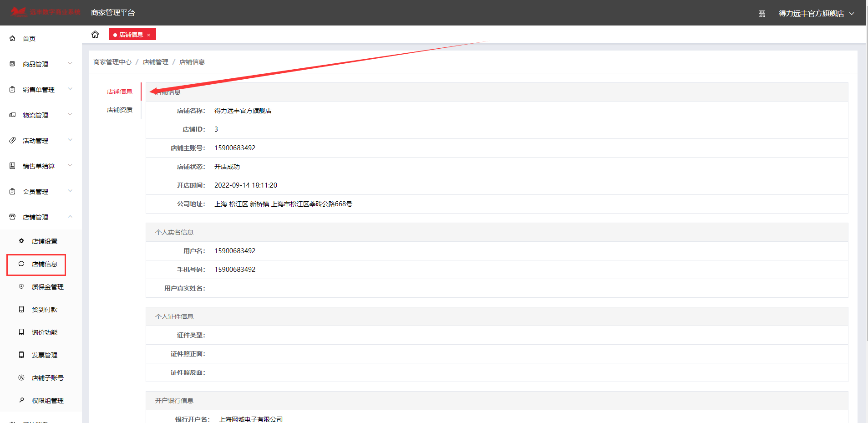Click the gear icon next to 店铺设置
The width and height of the screenshot is (868, 423).
click(21, 241)
